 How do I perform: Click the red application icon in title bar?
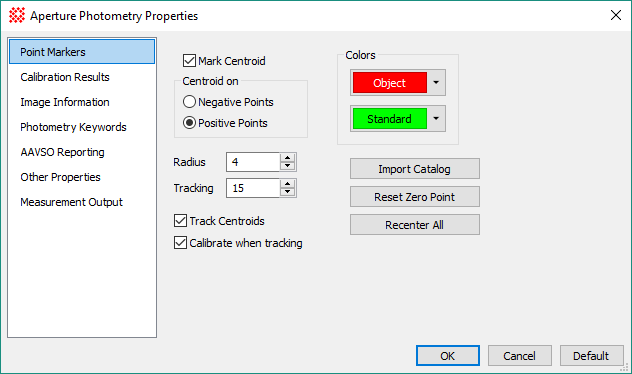click(x=17, y=15)
